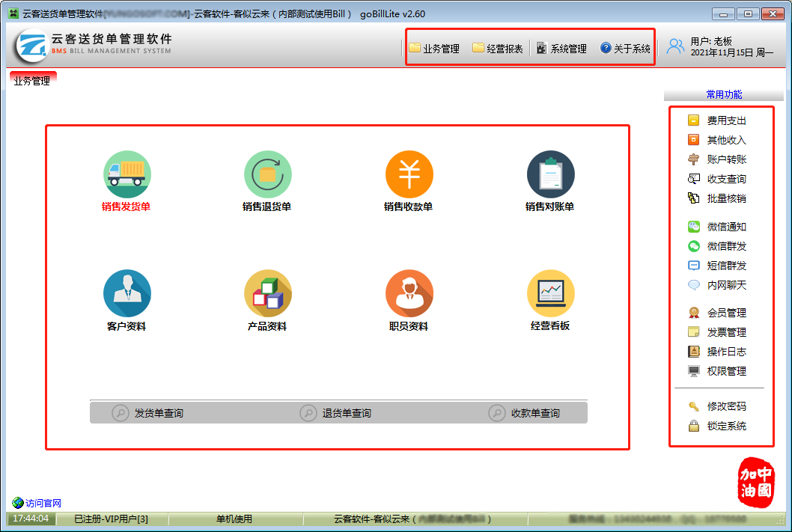Open the 系统管理 top menu

tap(561, 48)
